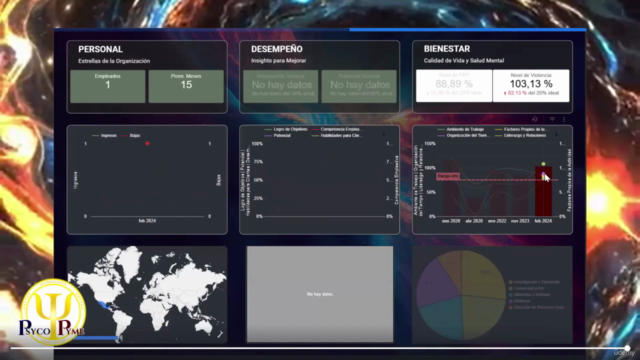Click the Insights para Mejorar subtitle

click(278, 61)
